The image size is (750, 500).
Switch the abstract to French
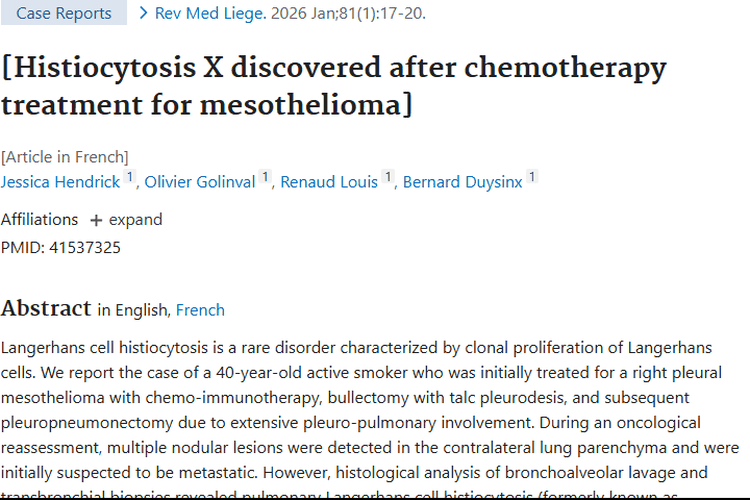200,310
